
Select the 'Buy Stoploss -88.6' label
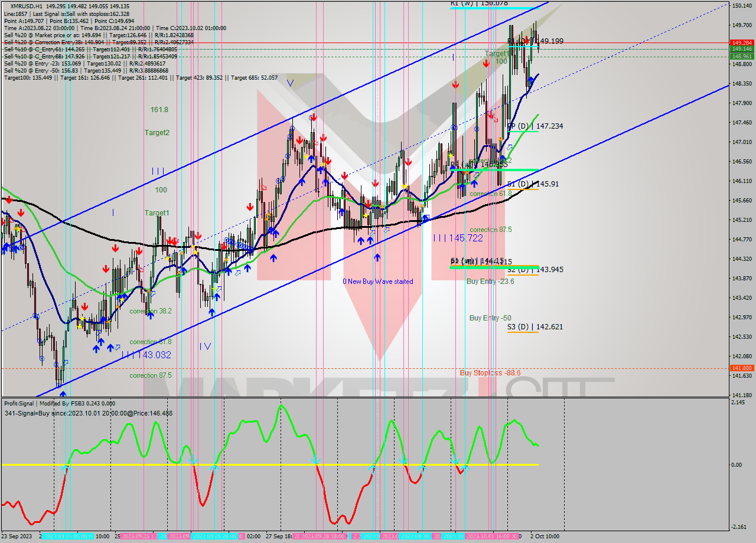point(490,372)
